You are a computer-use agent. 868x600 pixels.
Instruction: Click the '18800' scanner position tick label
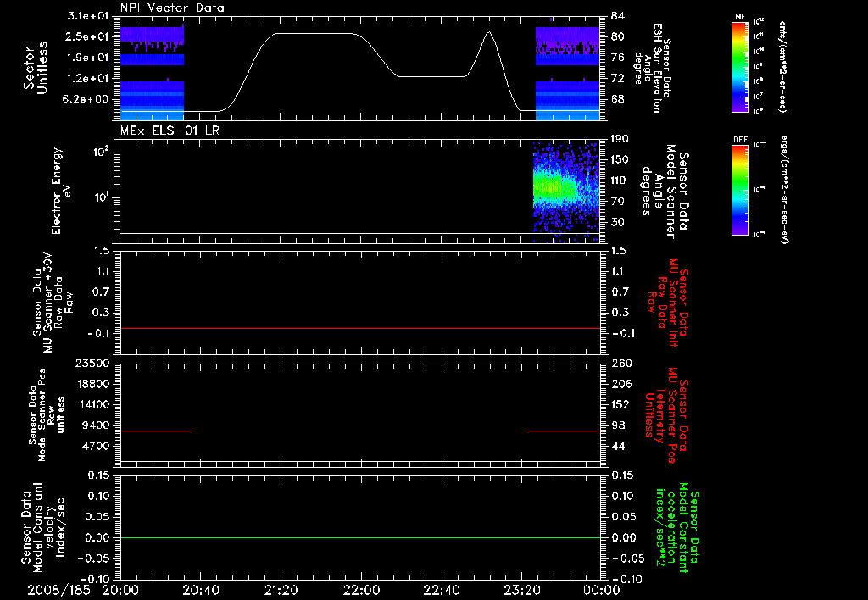click(x=92, y=384)
